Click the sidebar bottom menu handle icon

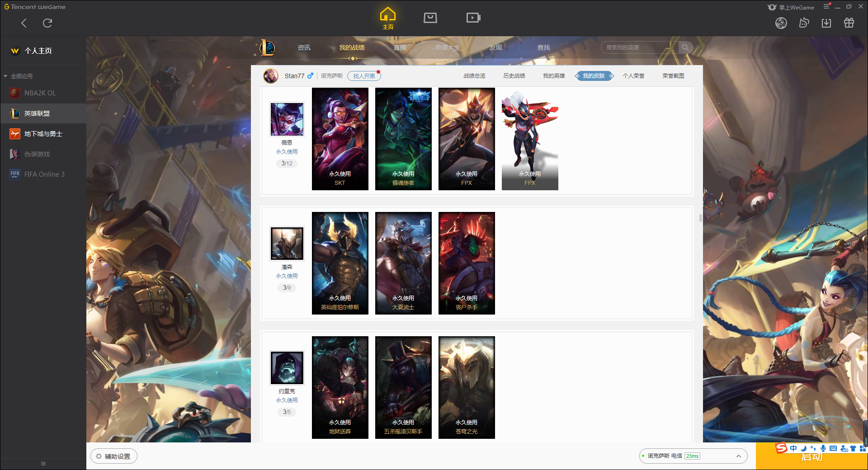click(x=43, y=464)
